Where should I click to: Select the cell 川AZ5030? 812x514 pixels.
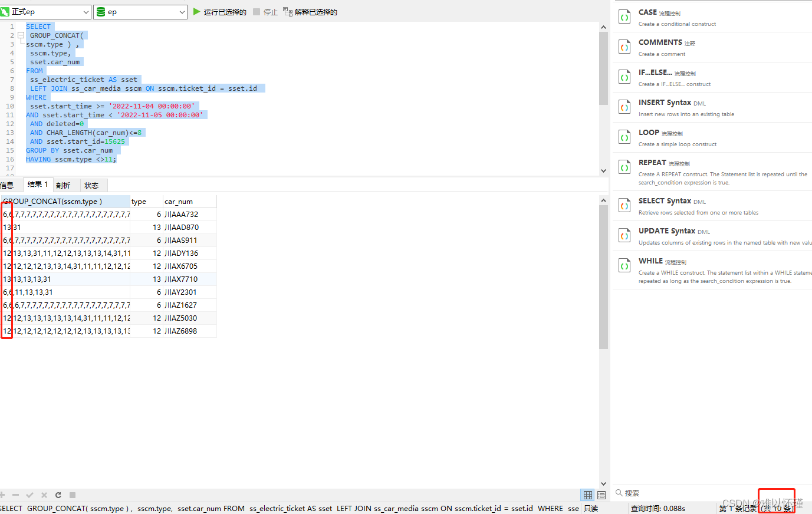click(190, 318)
